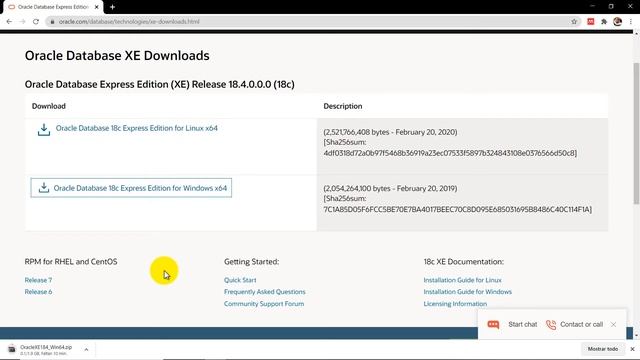Click the Start chat bubble icon
Screen dimensions: 640x360
[493, 324]
